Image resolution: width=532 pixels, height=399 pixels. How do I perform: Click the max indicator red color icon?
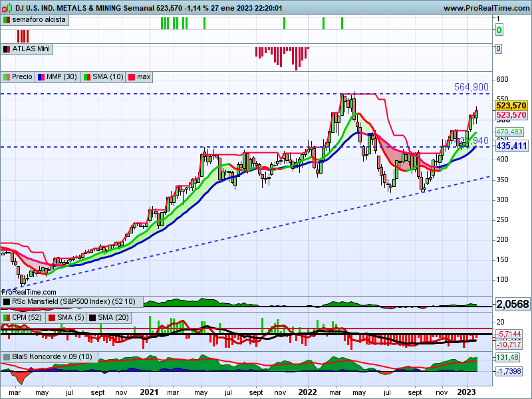[x=132, y=77]
